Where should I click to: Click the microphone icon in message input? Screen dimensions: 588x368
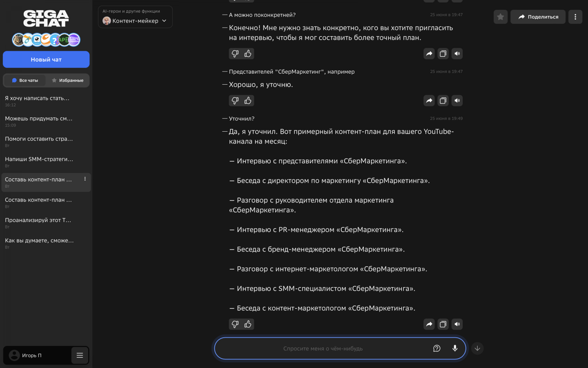click(x=455, y=348)
